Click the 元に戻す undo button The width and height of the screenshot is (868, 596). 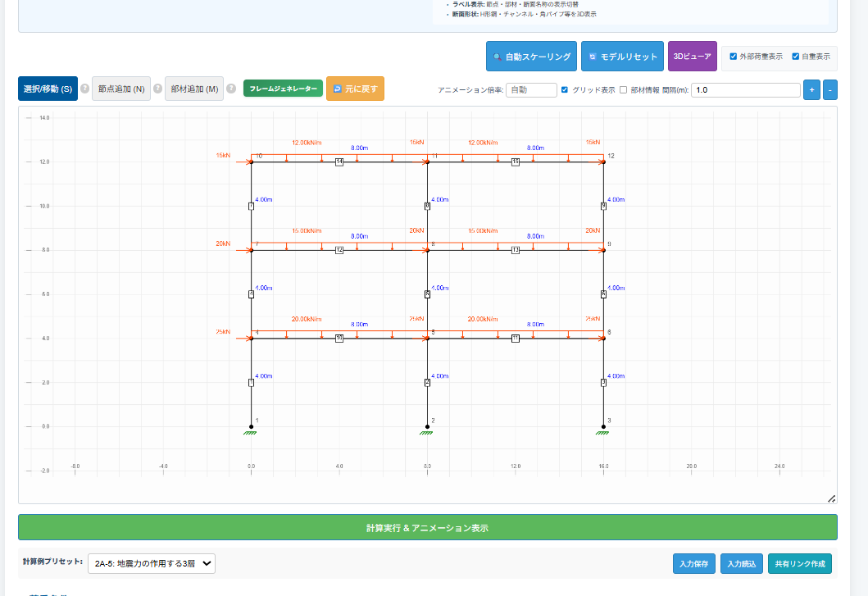click(355, 89)
